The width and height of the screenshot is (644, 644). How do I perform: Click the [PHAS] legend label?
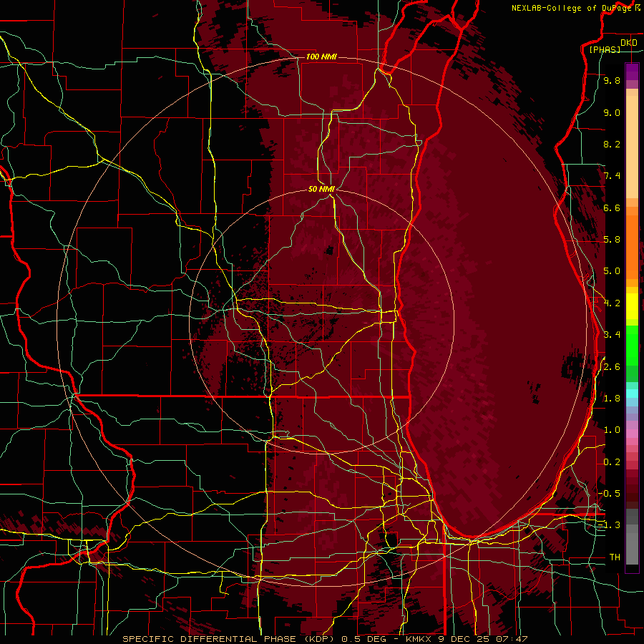(605, 49)
